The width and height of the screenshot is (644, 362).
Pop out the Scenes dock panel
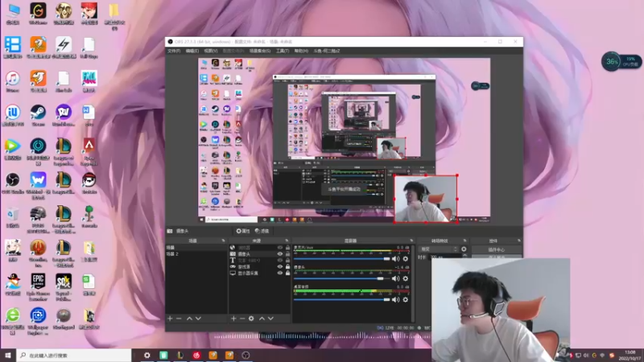[224, 241]
